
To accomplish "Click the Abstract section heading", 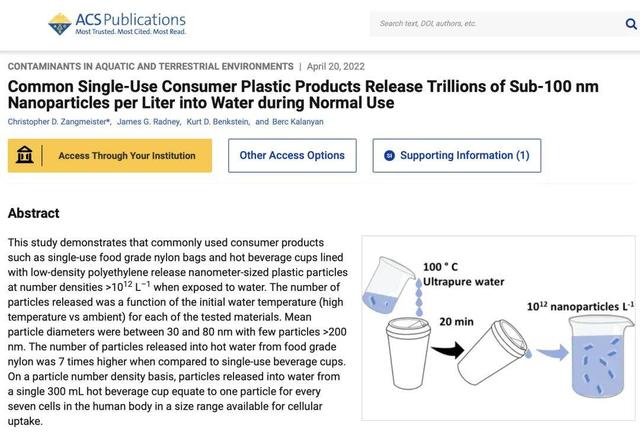I will tap(33, 213).
